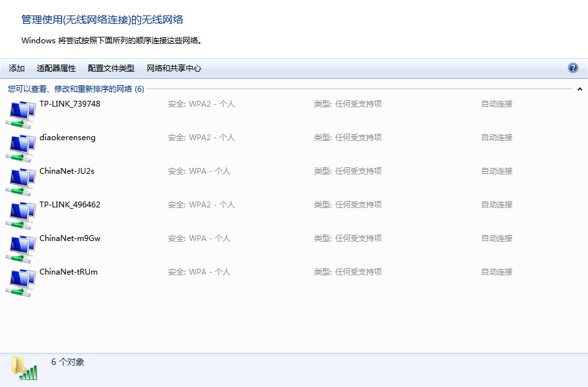Screen dimensions: 588x387
Task: Click 自动连接 for TP-LINK_496462
Action: (497, 205)
